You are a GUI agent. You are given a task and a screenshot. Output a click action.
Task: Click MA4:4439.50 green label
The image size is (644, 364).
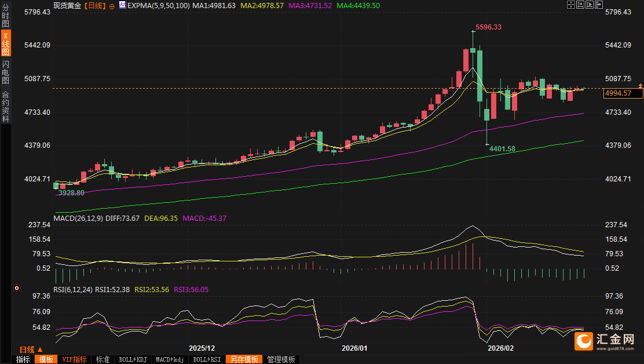click(358, 6)
